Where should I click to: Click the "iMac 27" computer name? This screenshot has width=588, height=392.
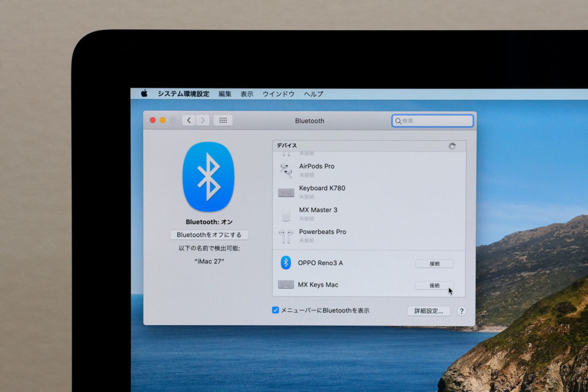coord(209,261)
